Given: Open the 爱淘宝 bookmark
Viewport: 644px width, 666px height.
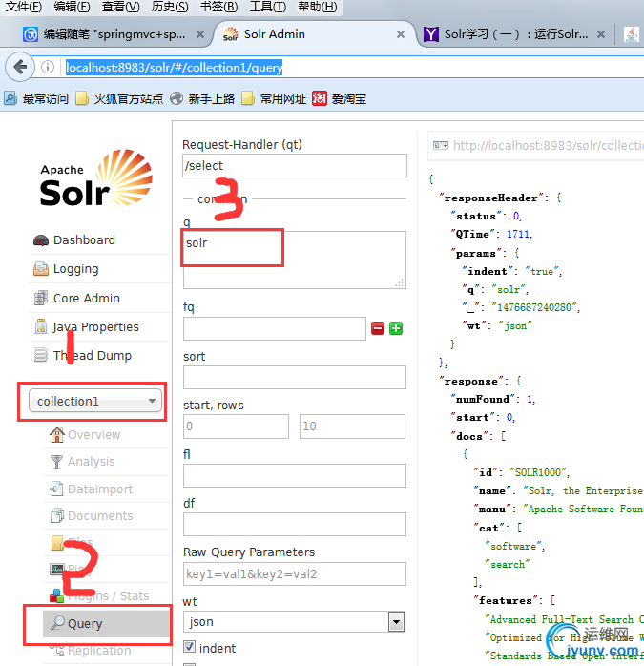Looking at the screenshot, I should pos(339,98).
